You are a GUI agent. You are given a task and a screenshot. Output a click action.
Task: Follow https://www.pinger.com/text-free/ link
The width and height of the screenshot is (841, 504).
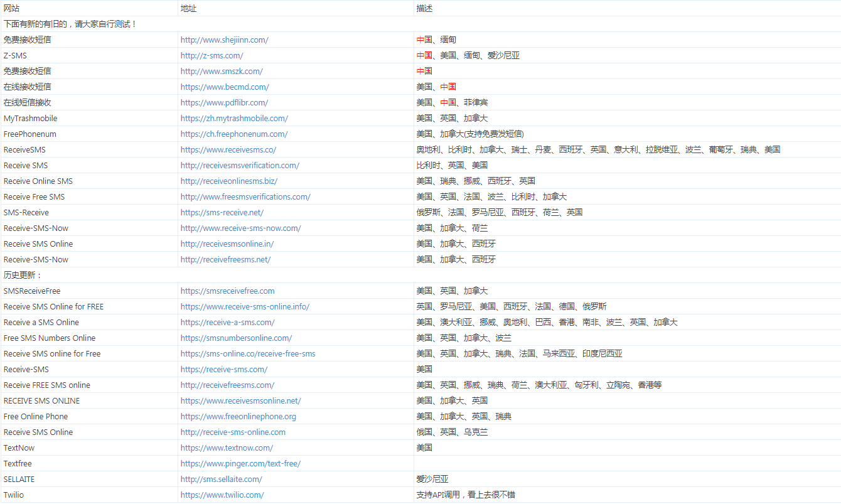(240, 463)
